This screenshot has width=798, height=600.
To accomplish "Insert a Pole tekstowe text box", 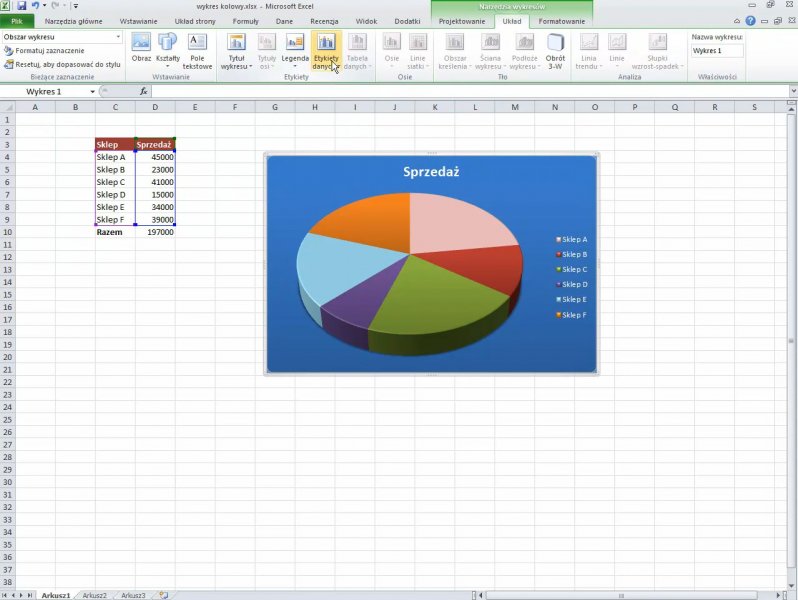I will tap(197, 50).
